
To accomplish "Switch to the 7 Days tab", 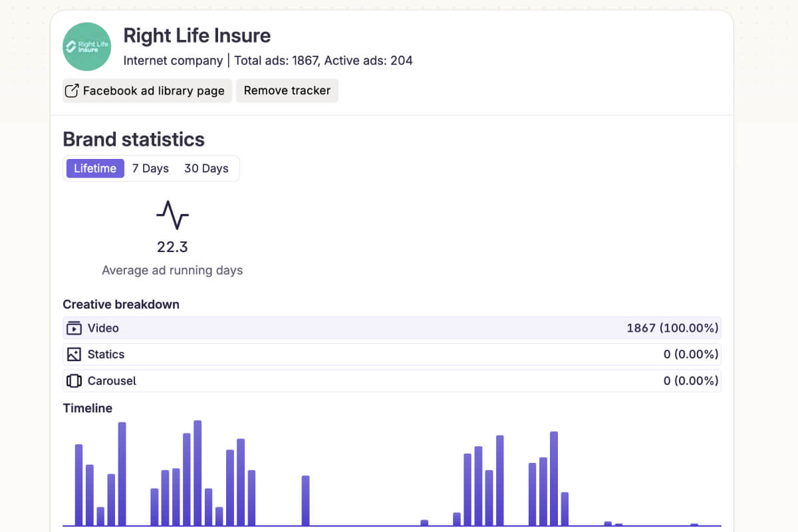I will [x=150, y=168].
